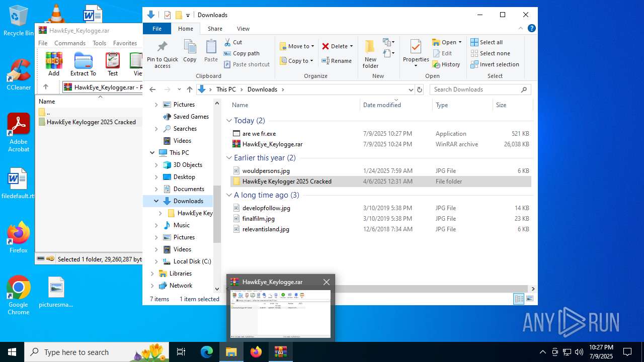Open the Open button dropdown arrow

460,42
